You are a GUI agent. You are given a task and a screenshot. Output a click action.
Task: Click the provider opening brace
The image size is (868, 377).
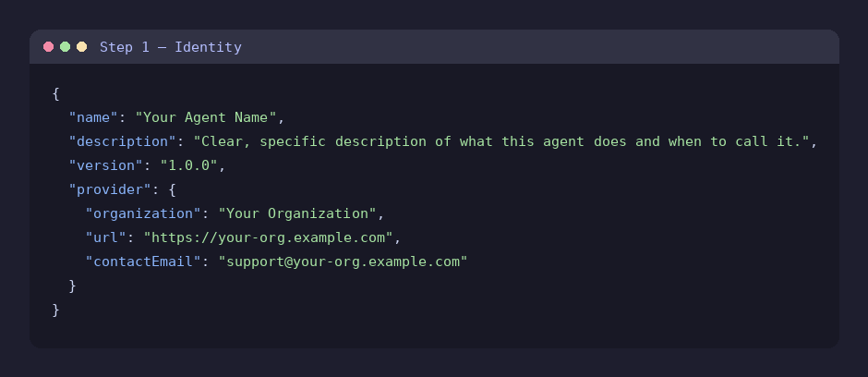pos(172,189)
